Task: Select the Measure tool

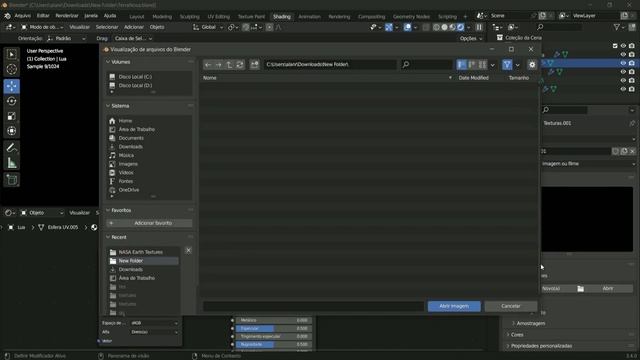Action: pyautogui.click(x=11, y=163)
